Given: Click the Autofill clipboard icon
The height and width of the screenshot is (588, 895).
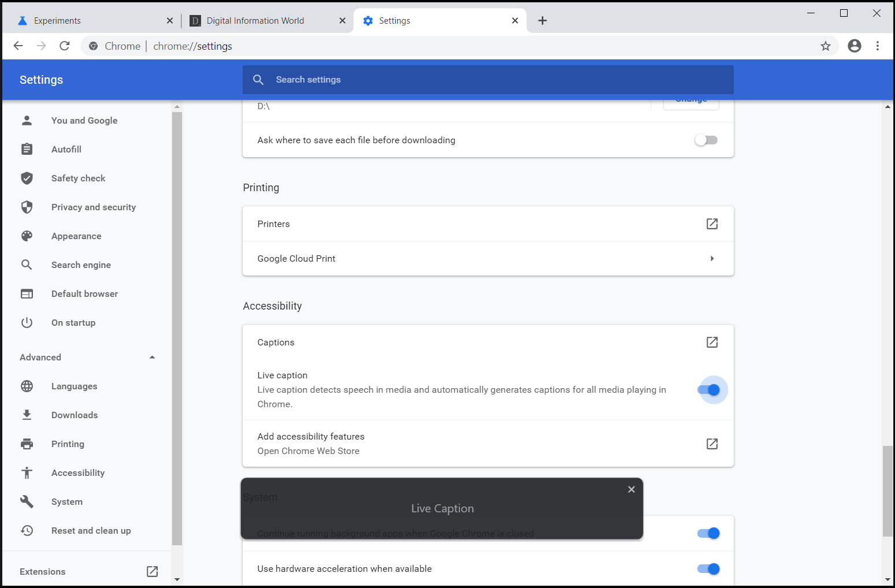Looking at the screenshot, I should pos(27,149).
